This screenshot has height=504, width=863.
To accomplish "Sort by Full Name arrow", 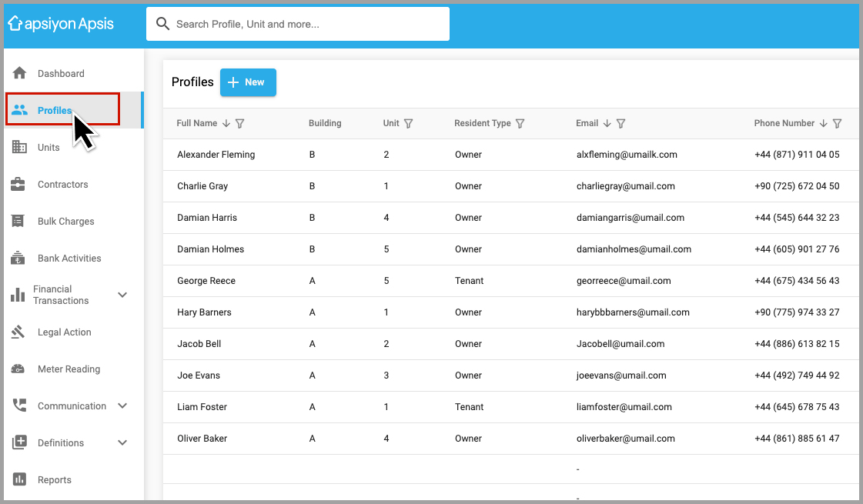I will [x=226, y=123].
